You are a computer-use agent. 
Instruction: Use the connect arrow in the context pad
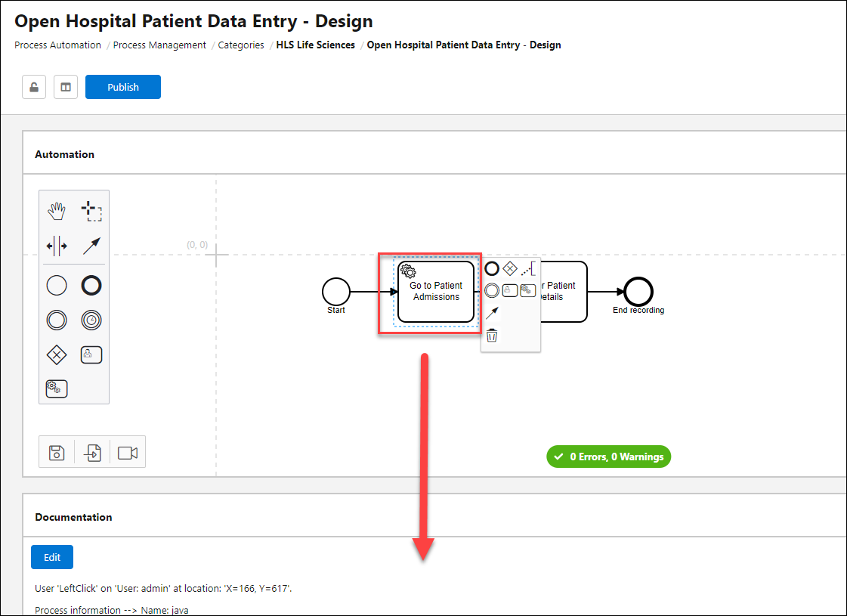tap(492, 312)
